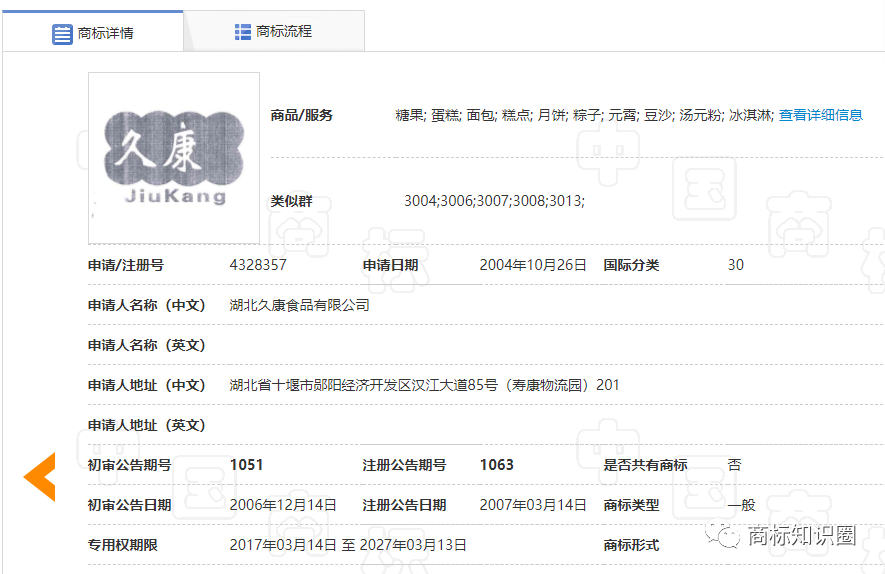Select preliminary announcement issue 1051
The width and height of the screenshot is (885, 574).
point(247,465)
